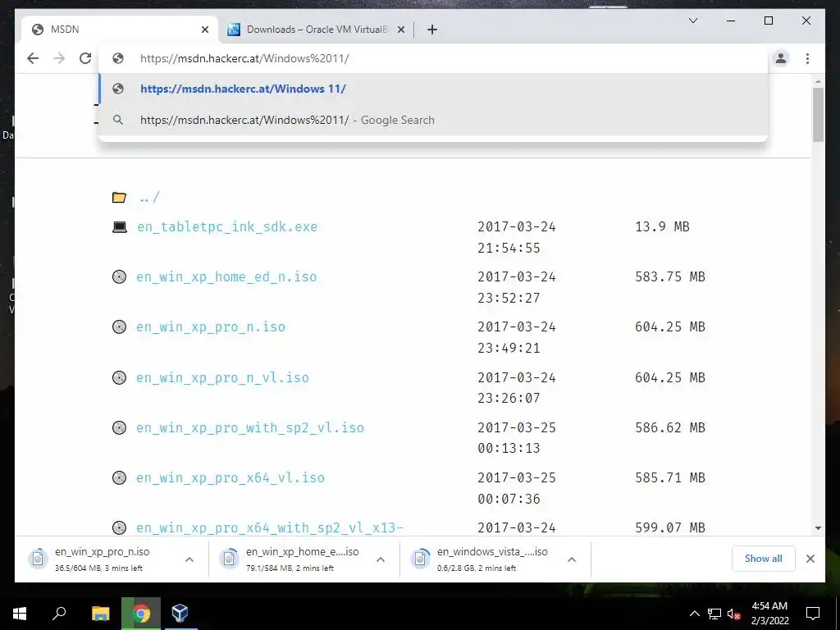
Task: Click the disc icon for en_win_xp_pro_n.iso
Action: click(x=119, y=326)
